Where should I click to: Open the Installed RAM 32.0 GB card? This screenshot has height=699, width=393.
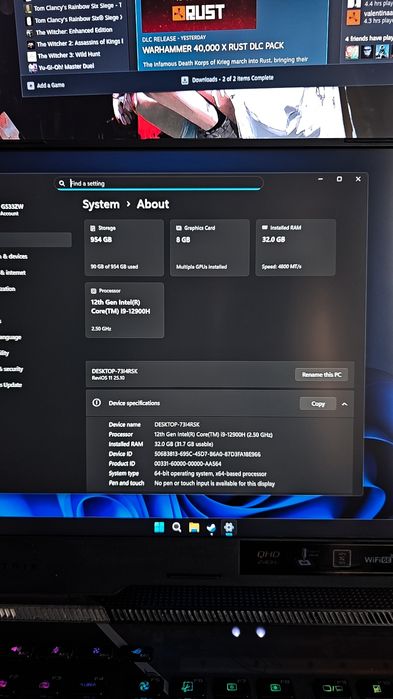pyautogui.click(x=295, y=247)
